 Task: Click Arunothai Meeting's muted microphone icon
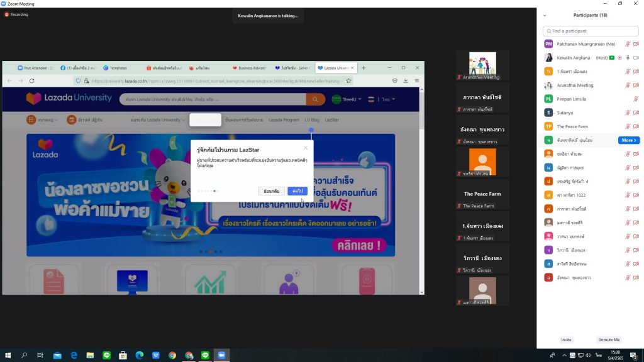coord(628,85)
